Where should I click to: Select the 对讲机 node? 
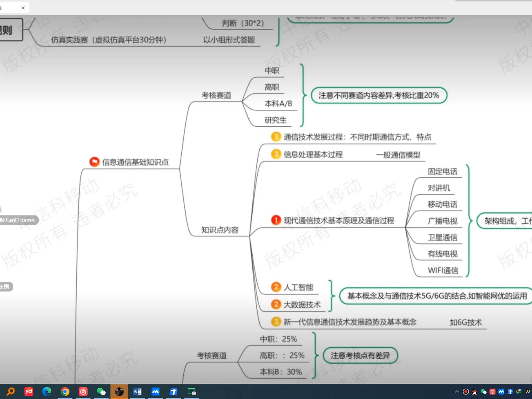439,188
